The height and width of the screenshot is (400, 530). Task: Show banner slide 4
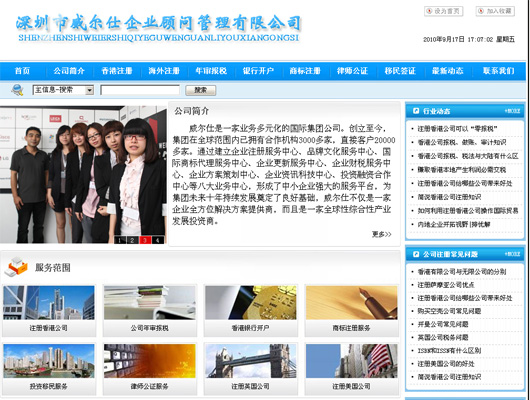158,240
